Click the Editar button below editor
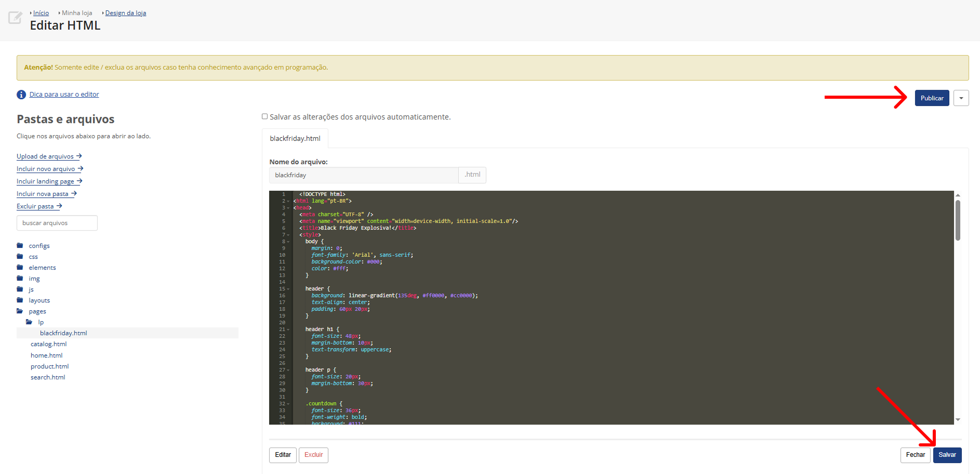This screenshot has height=474, width=980. pos(283,455)
